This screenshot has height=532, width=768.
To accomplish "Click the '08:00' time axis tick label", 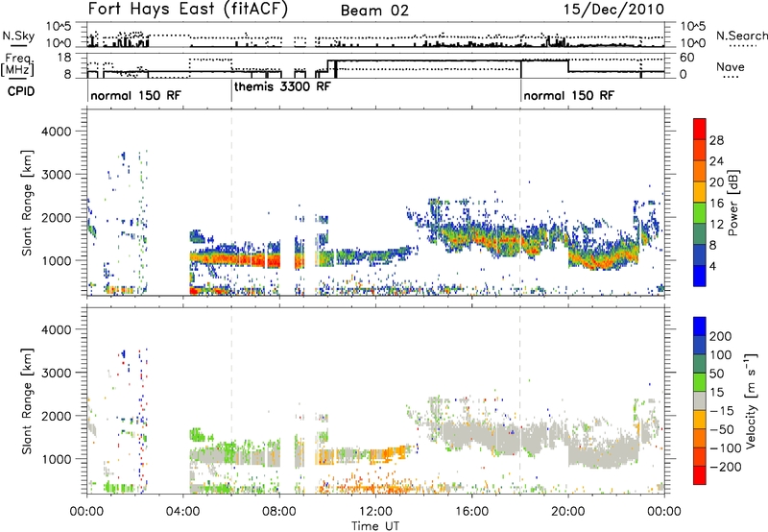I will (279, 512).
